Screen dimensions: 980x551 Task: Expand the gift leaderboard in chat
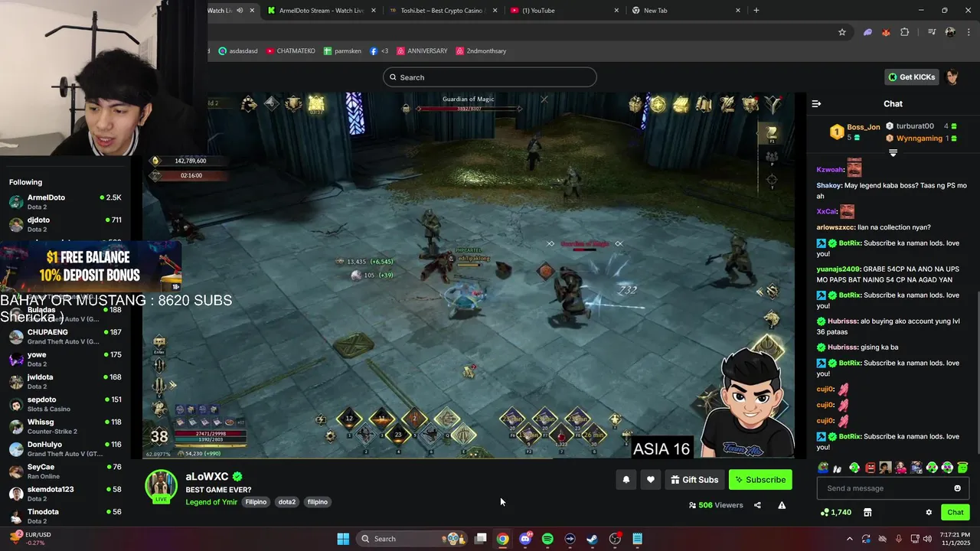[893, 153]
